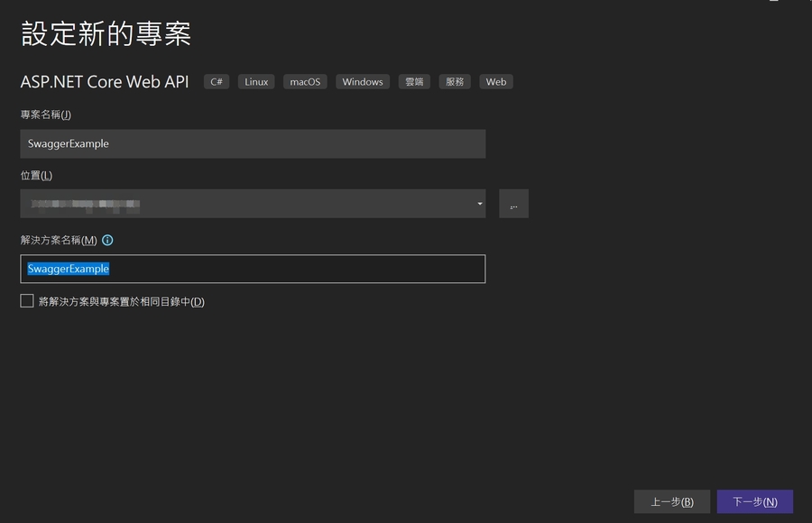Click 下一步 to proceed
The width and height of the screenshot is (812, 523).
pos(754,501)
